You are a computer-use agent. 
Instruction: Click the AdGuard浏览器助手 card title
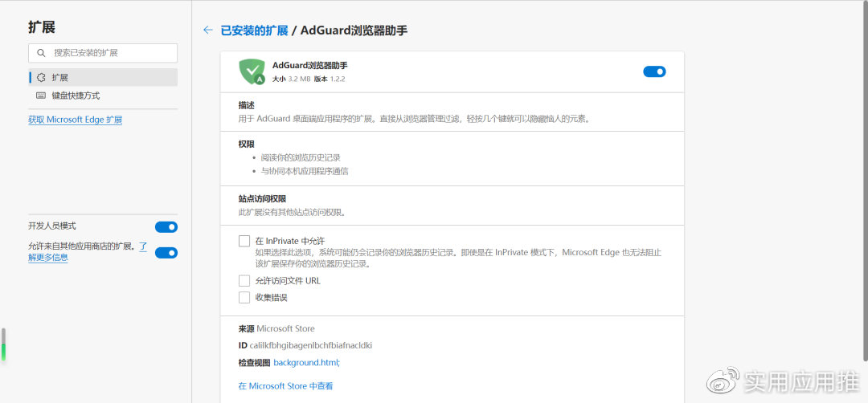(310, 66)
